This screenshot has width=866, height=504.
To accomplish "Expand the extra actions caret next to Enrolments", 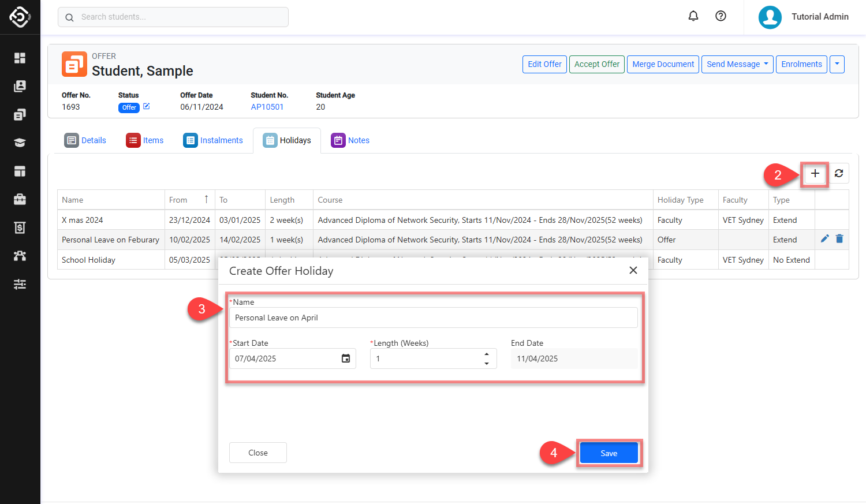I will pos(837,64).
